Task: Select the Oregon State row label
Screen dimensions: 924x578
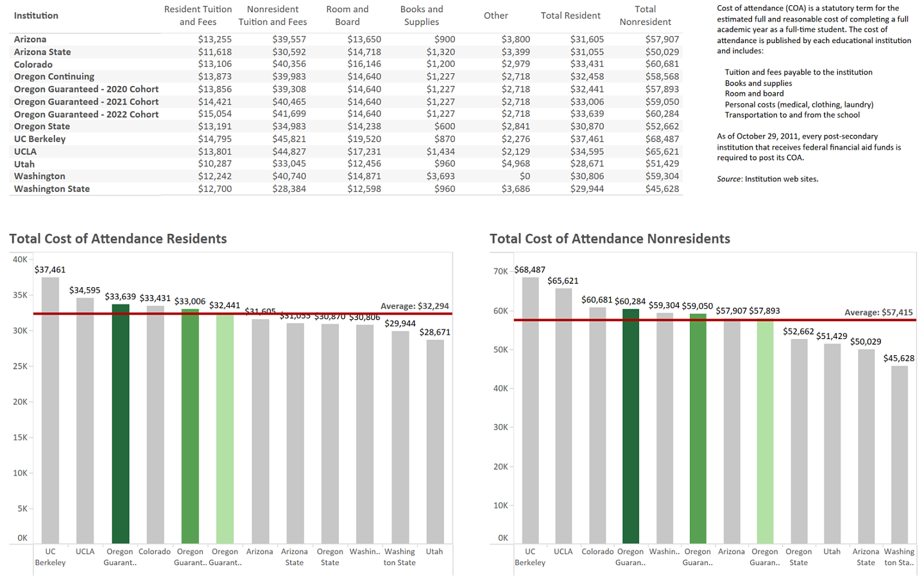Action: [42, 127]
